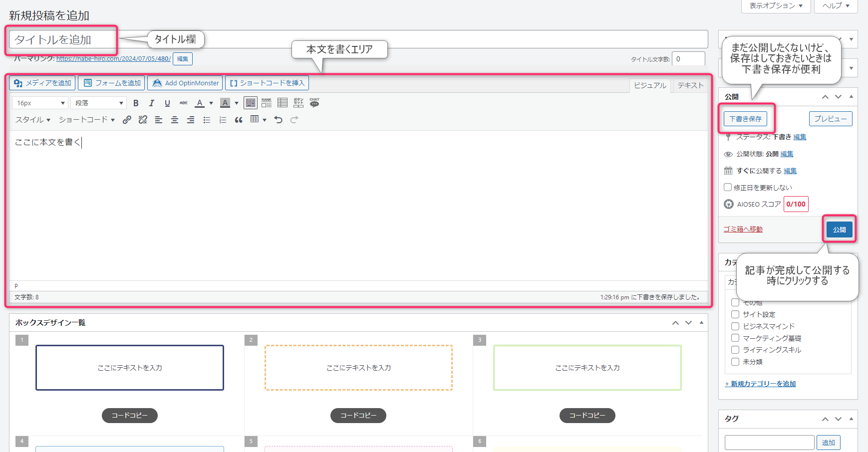Move post to trash ゴミ箱へ移動
868x452 pixels.
point(743,229)
